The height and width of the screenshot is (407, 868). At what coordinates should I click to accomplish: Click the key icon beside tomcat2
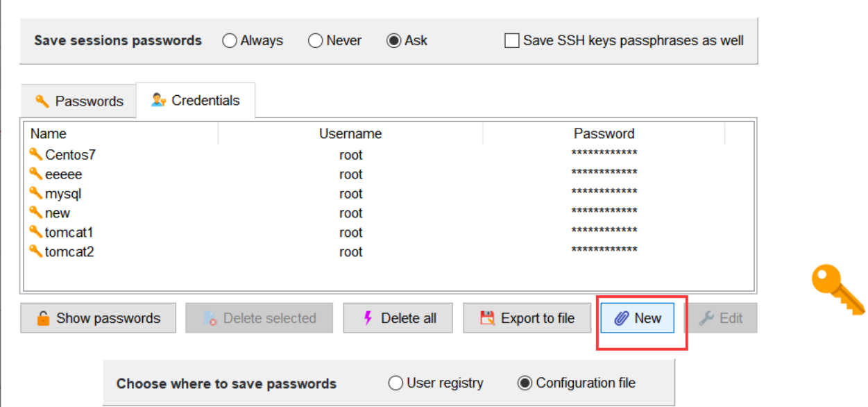36,251
